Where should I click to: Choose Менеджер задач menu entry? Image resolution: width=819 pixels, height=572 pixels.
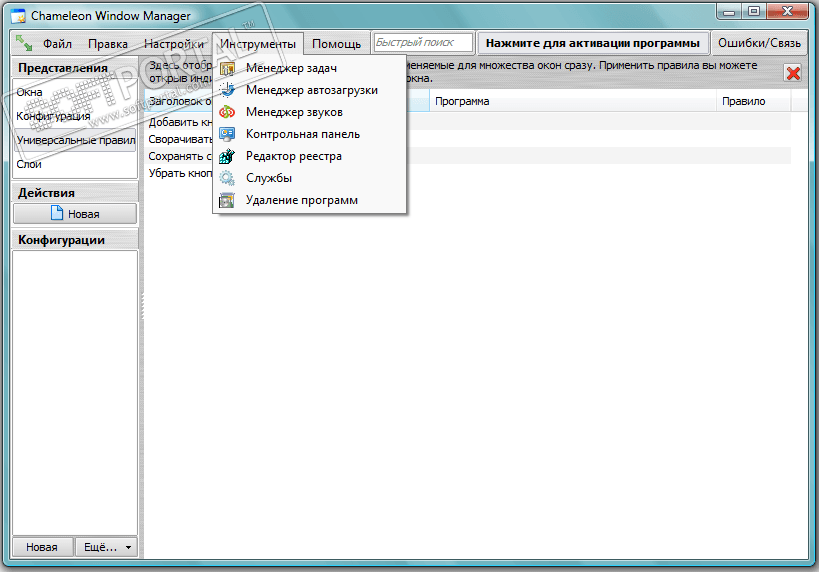(310, 68)
